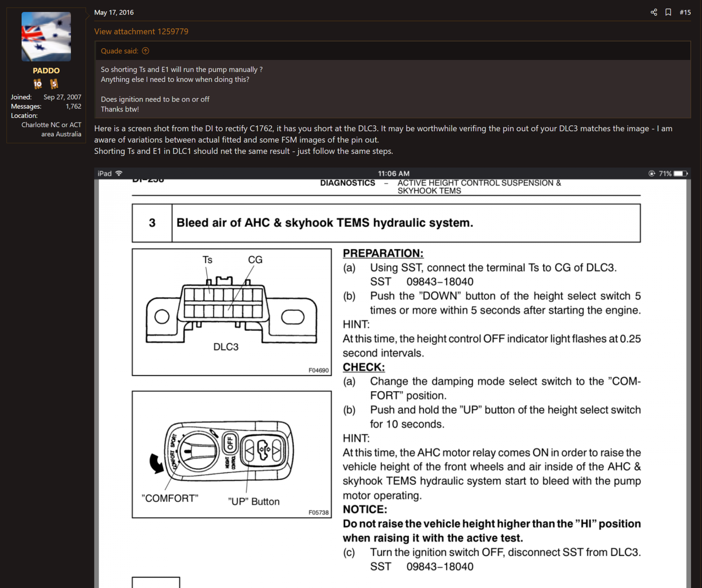Open the embedded FSM screenshot image
Image resolution: width=702 pixels, height=588 pixels.
392,378
